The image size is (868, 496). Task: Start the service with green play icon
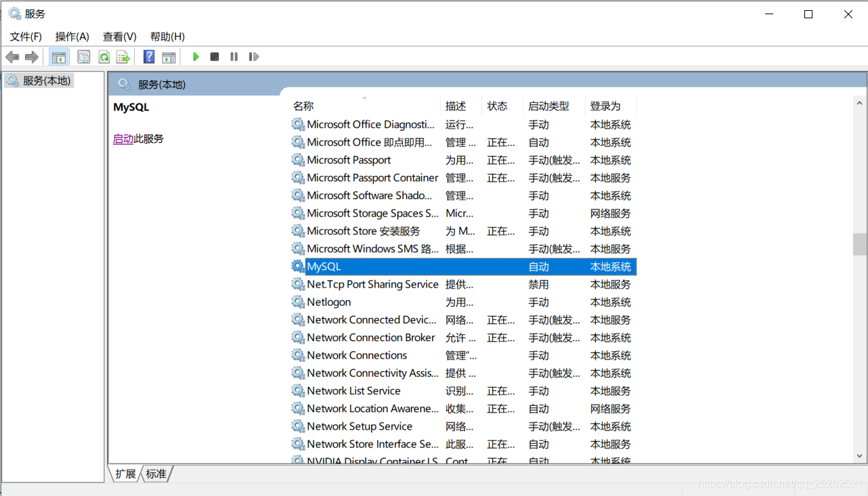(x=196, y=57)
